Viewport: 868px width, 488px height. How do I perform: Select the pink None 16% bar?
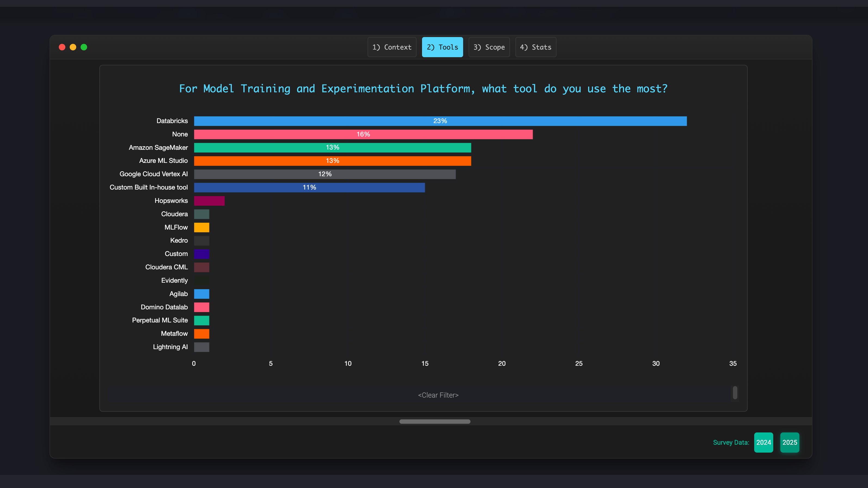click(363, 135)
